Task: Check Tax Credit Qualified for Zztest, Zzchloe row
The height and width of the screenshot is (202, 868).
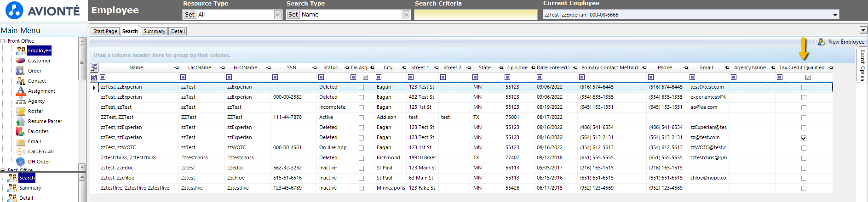Action: [804, 178]
